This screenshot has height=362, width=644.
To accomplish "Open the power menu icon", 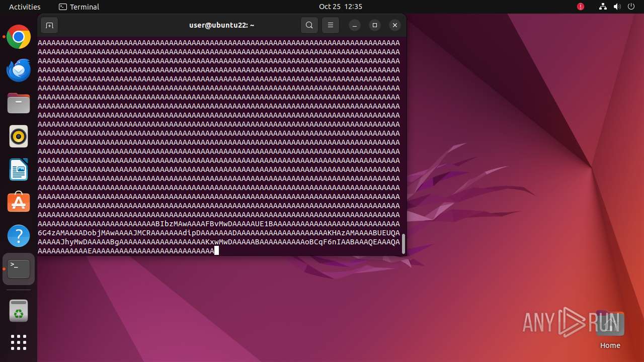I will pyautogui.click(x=631, y=7).
